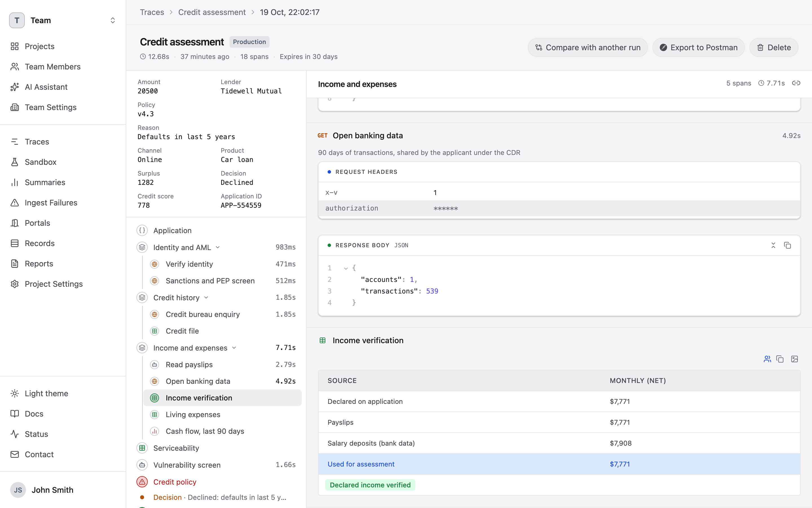
Task: Delete this trace
Action: pyautogui.click(x=774, y=47)
